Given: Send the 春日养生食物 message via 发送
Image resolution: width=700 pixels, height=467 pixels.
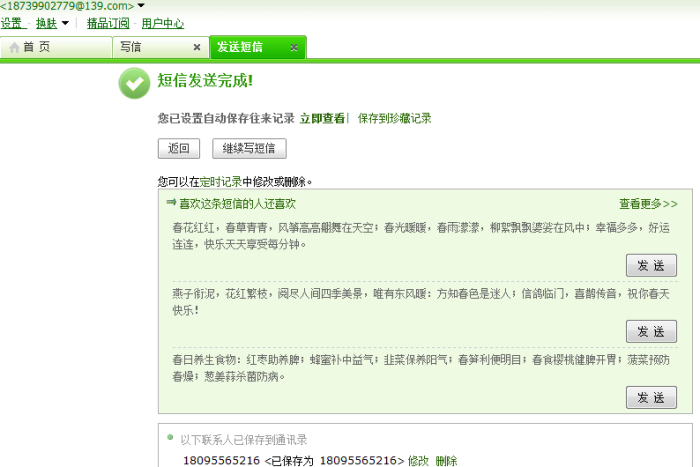Looking at the screenshot, I should tap(651, 398).
